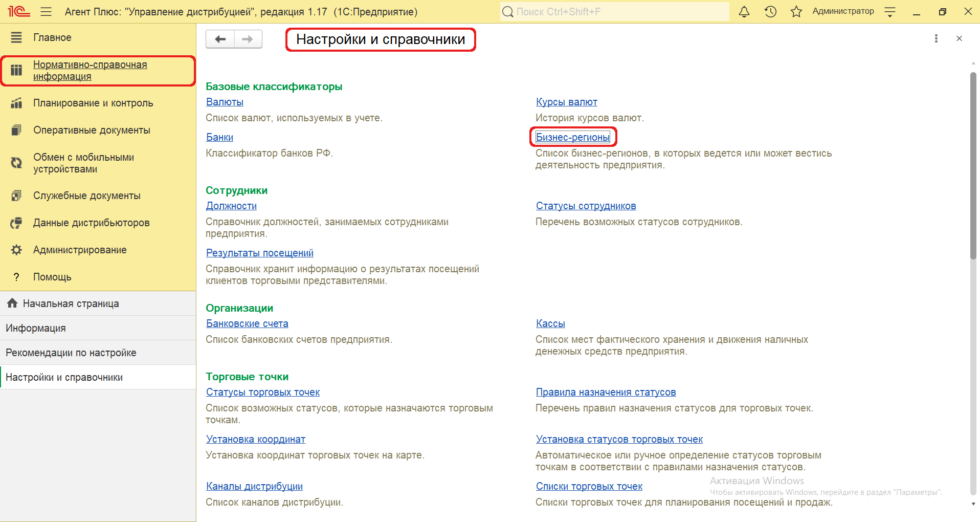Image resolution: width=980 pixels, height=522 pixels.
Task: Click the back arrow navigation button
Action: pyautogui.click(x=220, y=39)
